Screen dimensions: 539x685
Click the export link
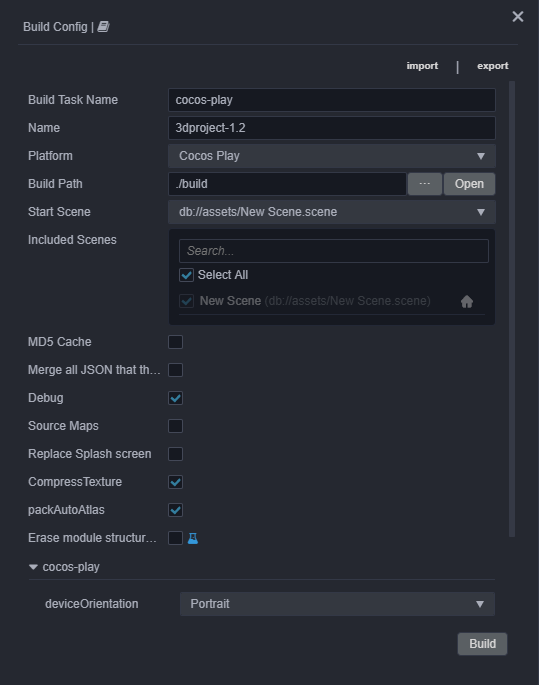493,66
